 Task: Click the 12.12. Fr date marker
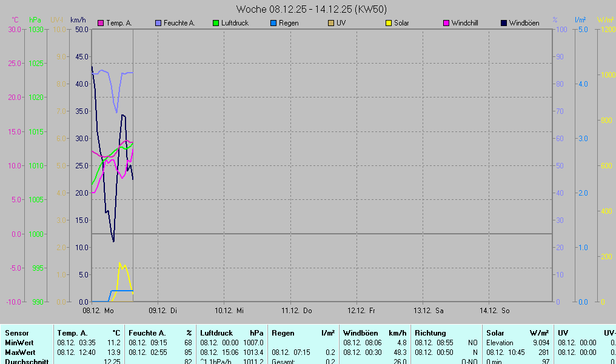361,311
